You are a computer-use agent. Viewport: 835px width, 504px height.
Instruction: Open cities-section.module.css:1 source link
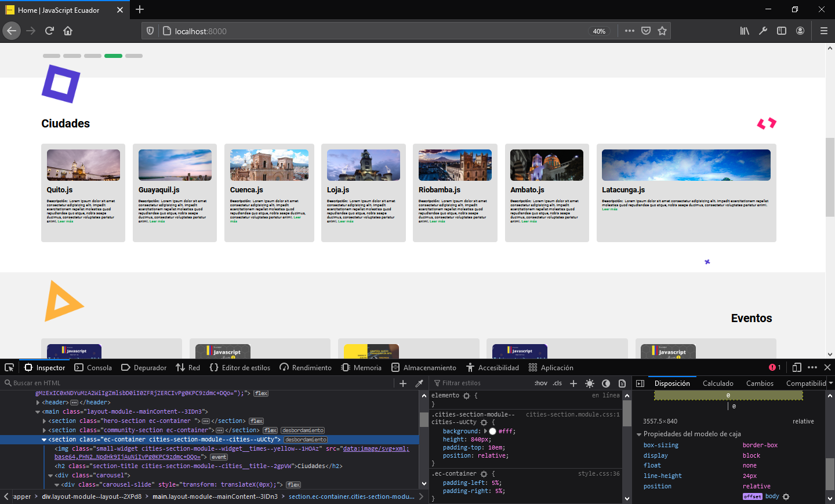573,414
